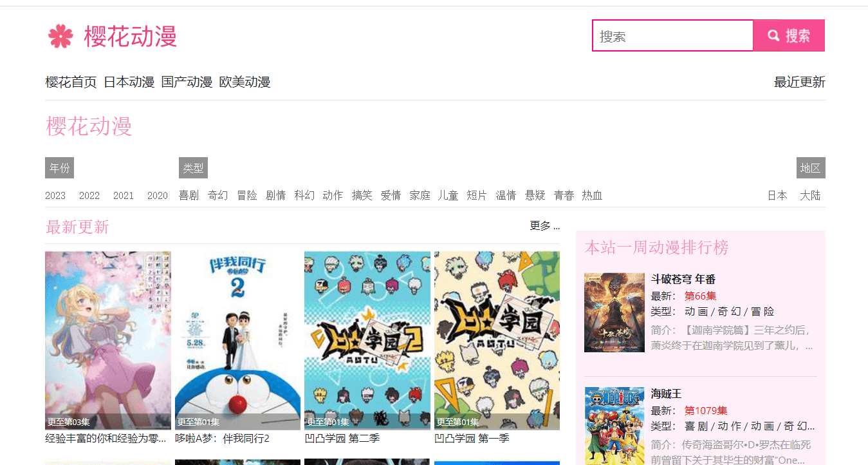Click the 海贼王 ranking cover image
868x465 pixels.
[614, 426]
